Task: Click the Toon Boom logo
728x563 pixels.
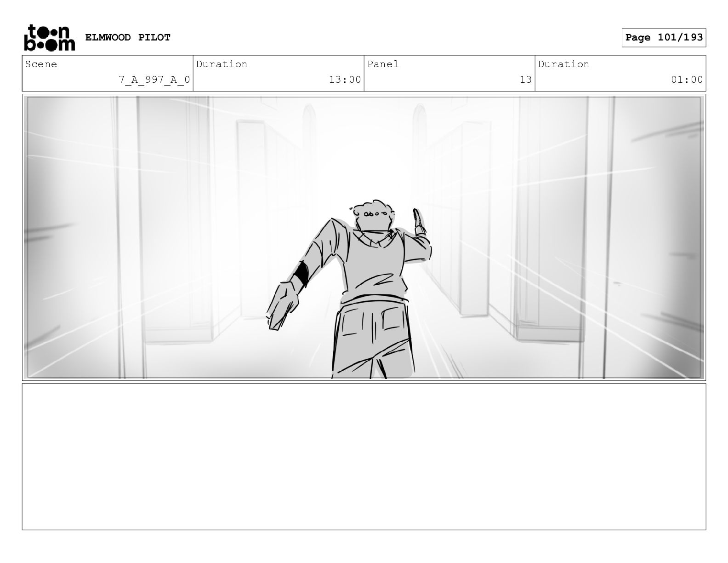Action: pyautogui.click(x=49, y=37)
